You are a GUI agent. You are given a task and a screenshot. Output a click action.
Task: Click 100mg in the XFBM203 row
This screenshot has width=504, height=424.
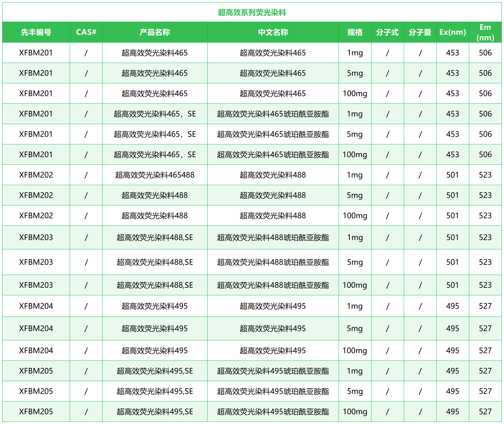point(355,285)
